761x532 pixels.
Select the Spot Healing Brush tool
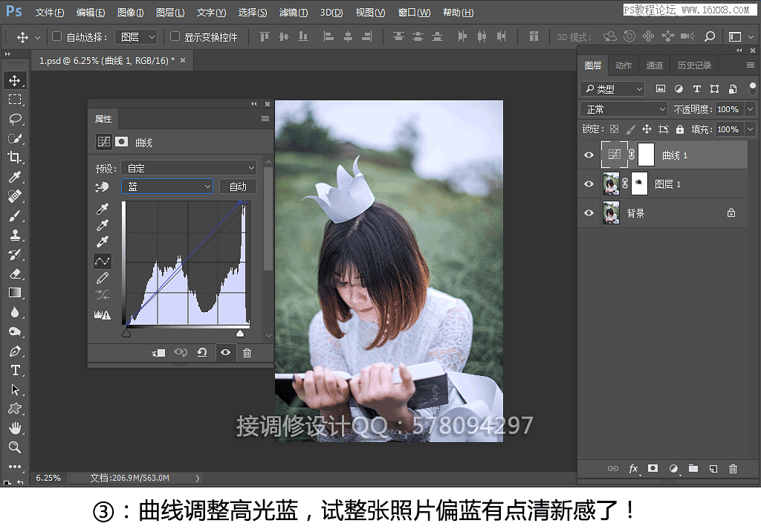pos(15,196)
